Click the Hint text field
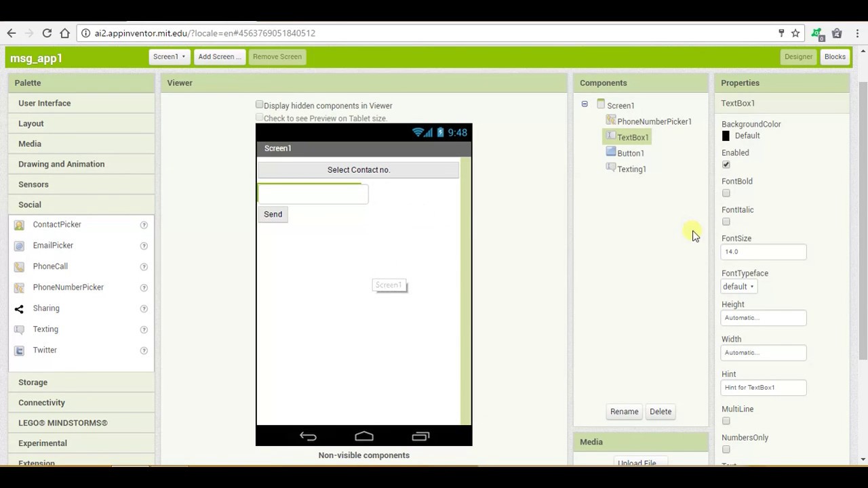868x488 pixels. coord(764,388)
